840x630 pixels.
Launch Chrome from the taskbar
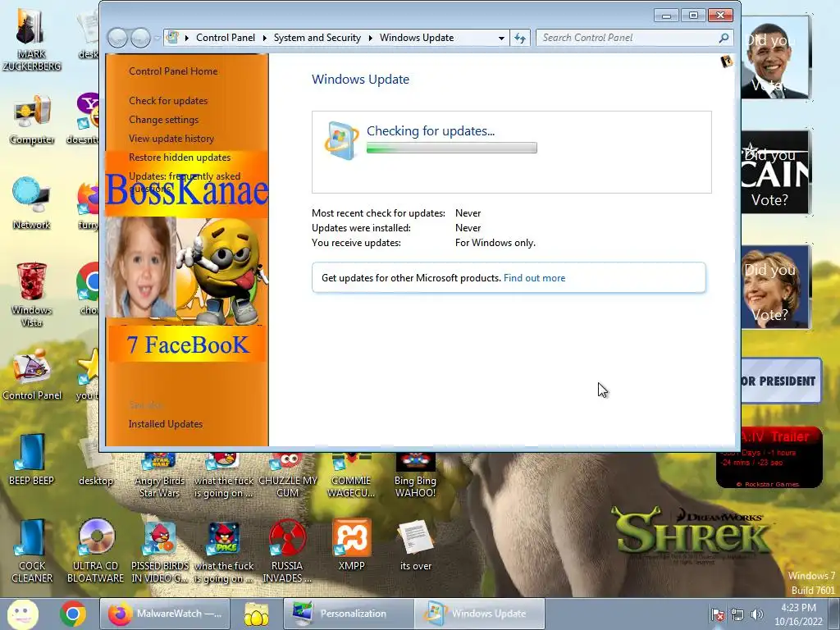click(x=73, y=614)
